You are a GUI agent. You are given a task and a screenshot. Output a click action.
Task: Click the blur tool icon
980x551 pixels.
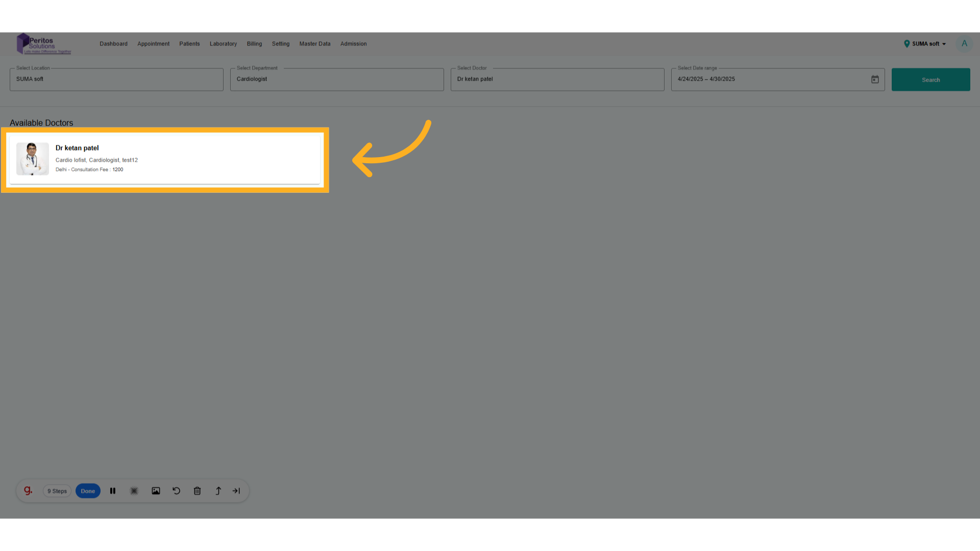point(134,491)
